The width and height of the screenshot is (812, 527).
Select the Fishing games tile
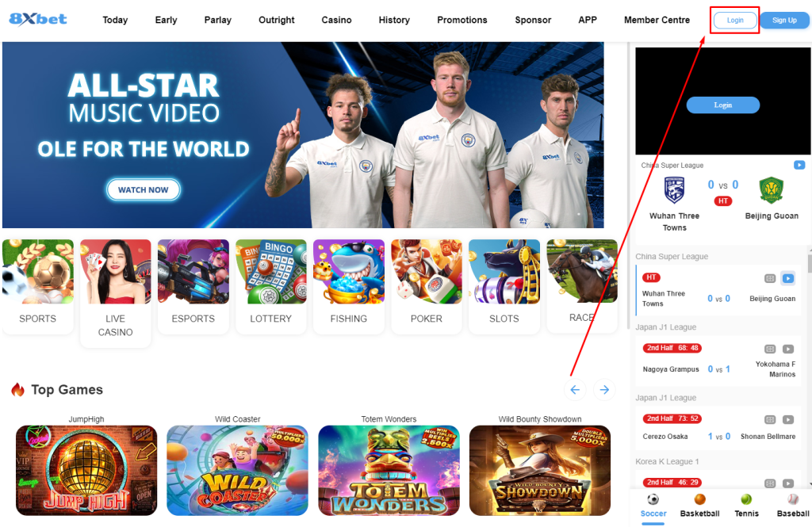coord(349,286)
